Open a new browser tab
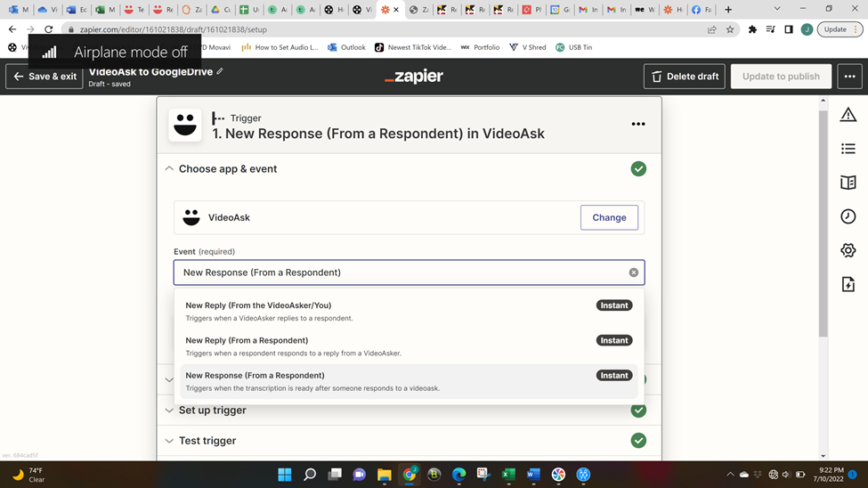This screenshot has height=488, width=868. point(728,10)
